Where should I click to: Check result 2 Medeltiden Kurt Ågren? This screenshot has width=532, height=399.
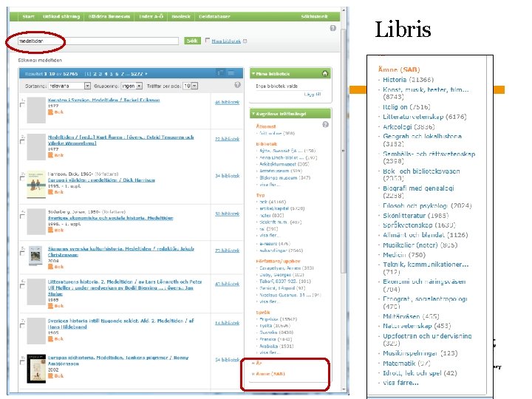[22, 142]
